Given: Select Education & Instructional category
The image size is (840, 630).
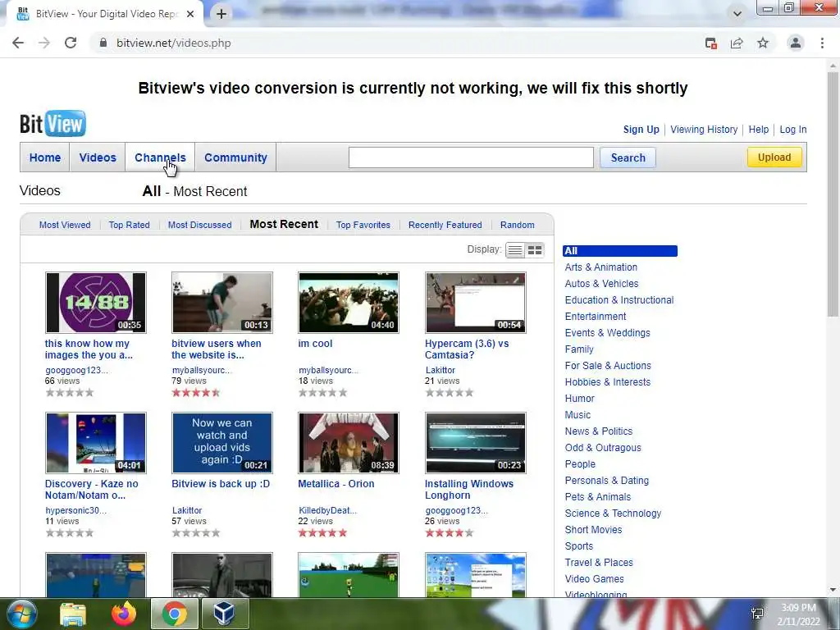Looking at the screenshot, I should click(x=619, y=300).
